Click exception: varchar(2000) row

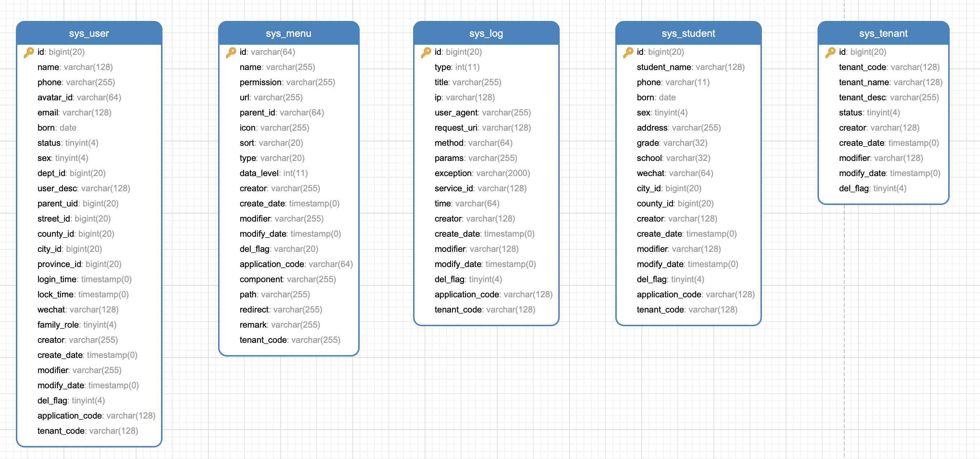click(482, 173)
